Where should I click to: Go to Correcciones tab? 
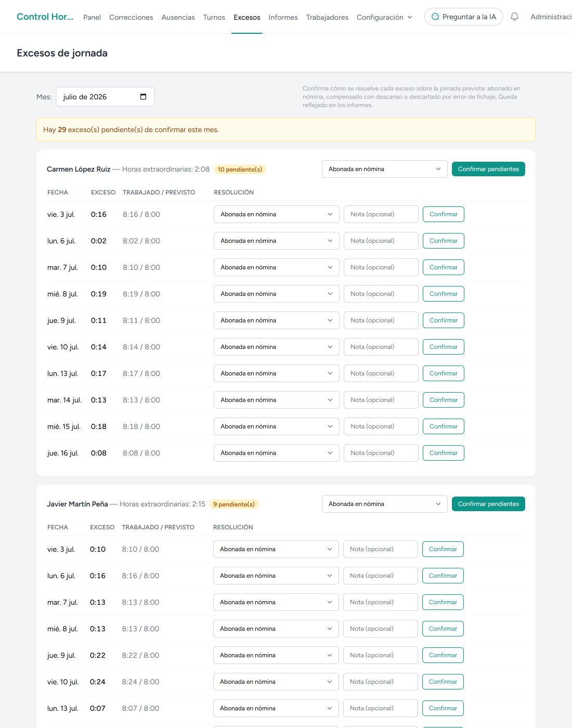click(131, 17)
